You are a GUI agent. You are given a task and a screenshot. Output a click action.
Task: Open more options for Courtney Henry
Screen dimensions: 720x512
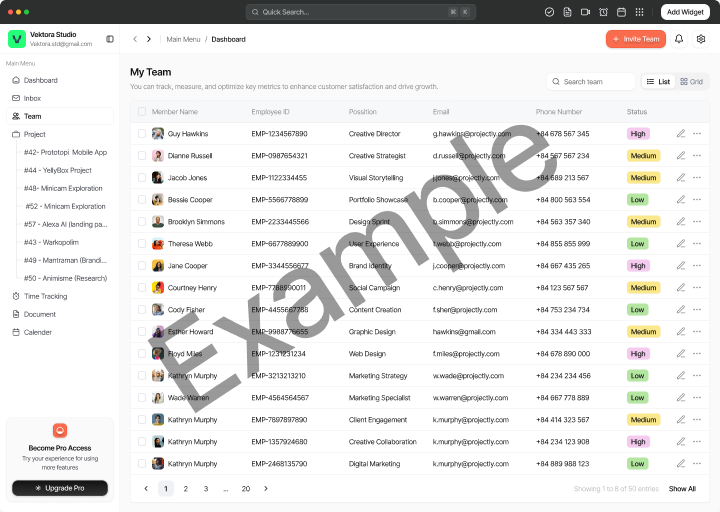697,287
